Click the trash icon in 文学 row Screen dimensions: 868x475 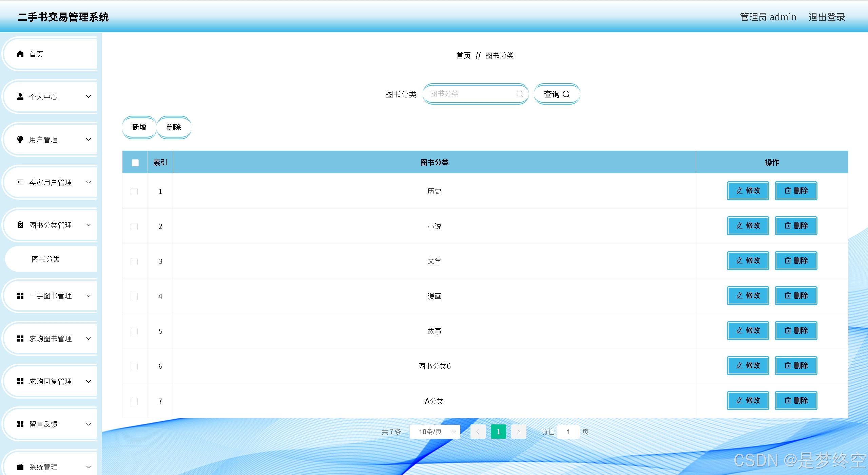click(788, 261)
